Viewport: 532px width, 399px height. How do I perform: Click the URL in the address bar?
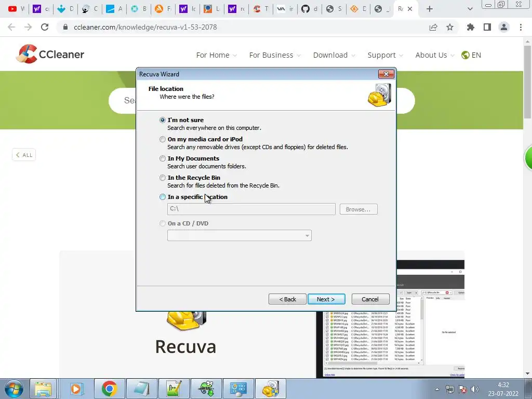[x=145, y=27]
